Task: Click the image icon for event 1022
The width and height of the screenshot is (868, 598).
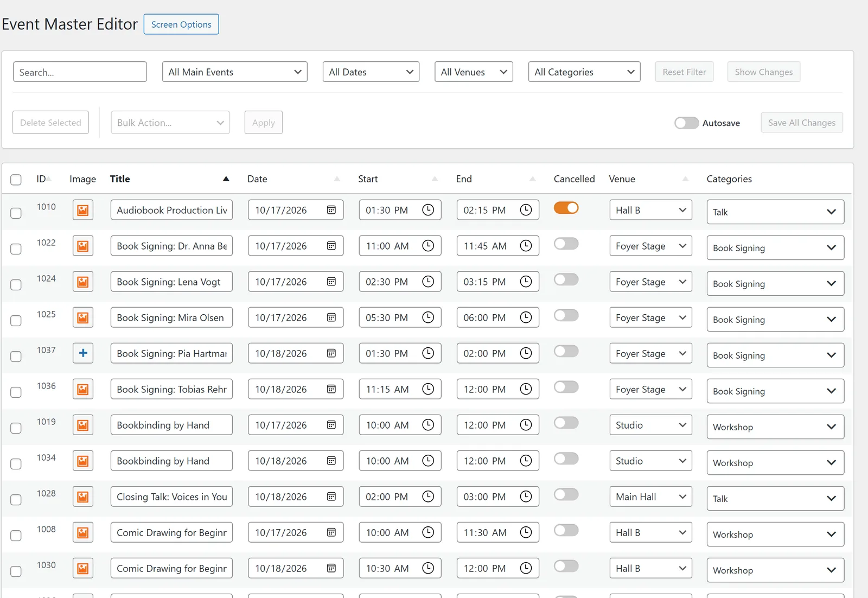Action: click(83, 246)
